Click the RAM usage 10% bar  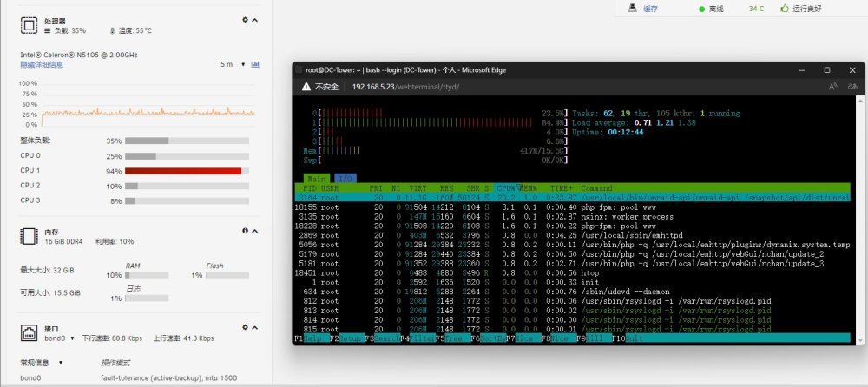pos(147,274)
